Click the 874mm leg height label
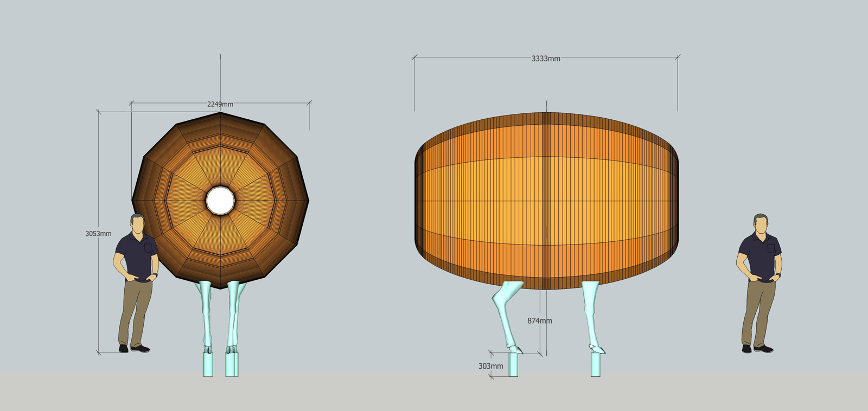 point(540,321)
